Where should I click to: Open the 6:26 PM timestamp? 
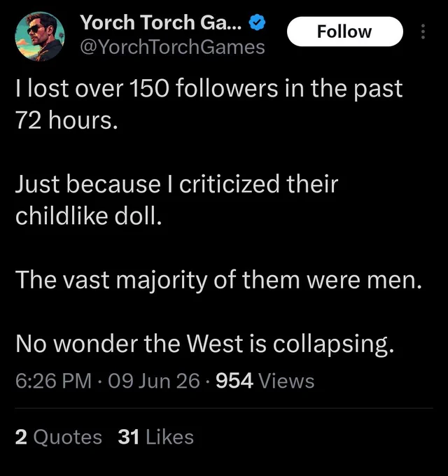(x=53, y=381)
